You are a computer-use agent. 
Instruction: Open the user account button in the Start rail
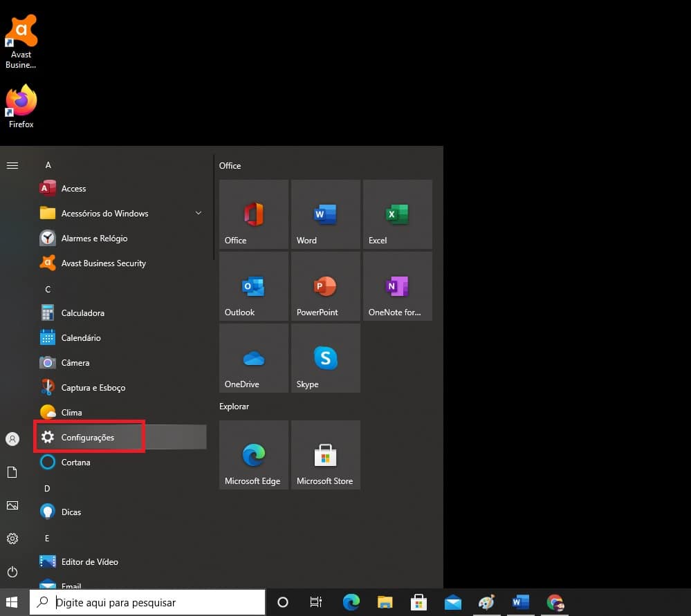(12, 439)
